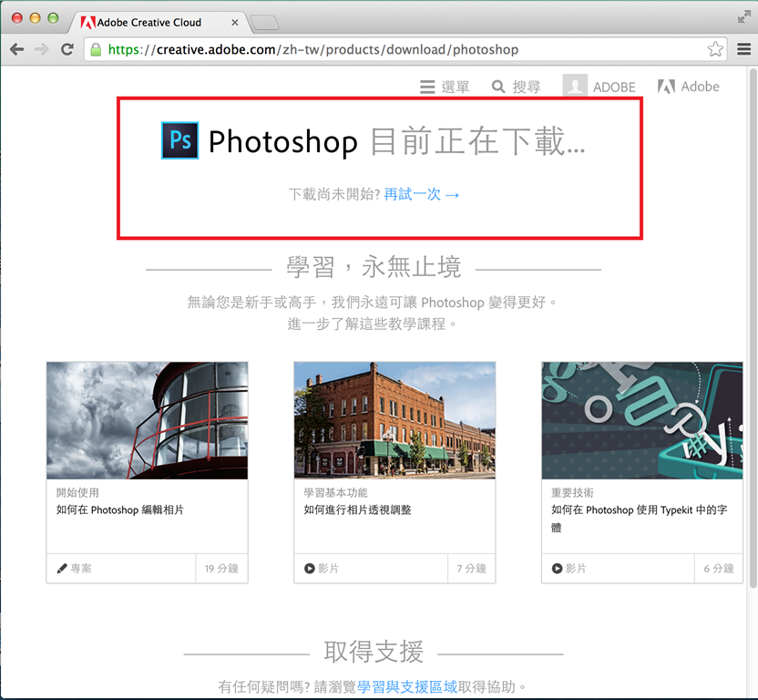758x700 pixels.
Task: Click the page vertical scrollbar
Action: pos(753,329)
